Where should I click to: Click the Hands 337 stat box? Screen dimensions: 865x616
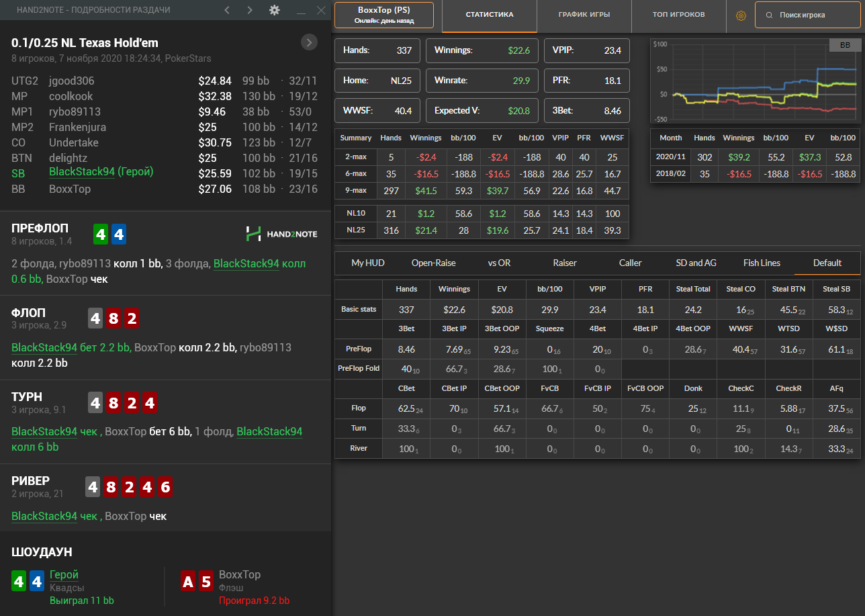point(377,50)
